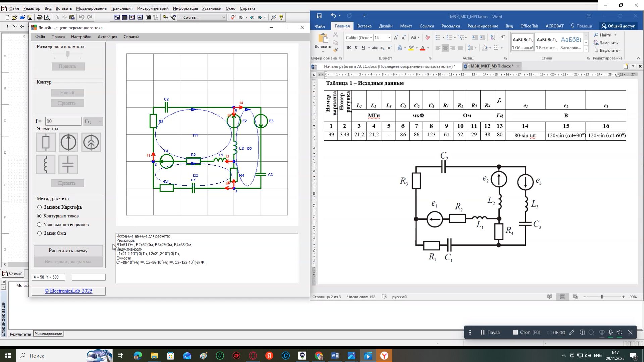Expand the Состав dropdown list
The width and height of the screenshot is (644, 362).
click(x=223, y=17)
